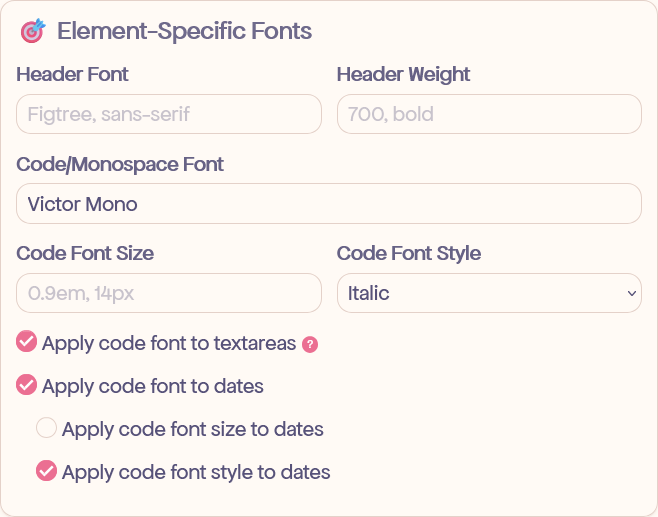Screen dimensions: 658x517
Task: Click the Code Font Style label
Action: click(409, 253)
